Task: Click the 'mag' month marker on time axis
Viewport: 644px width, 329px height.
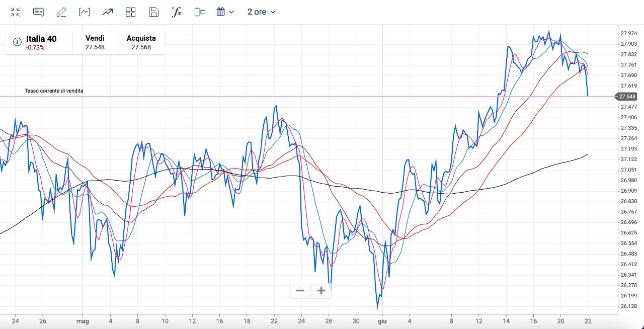Action: tap(83, 320)
